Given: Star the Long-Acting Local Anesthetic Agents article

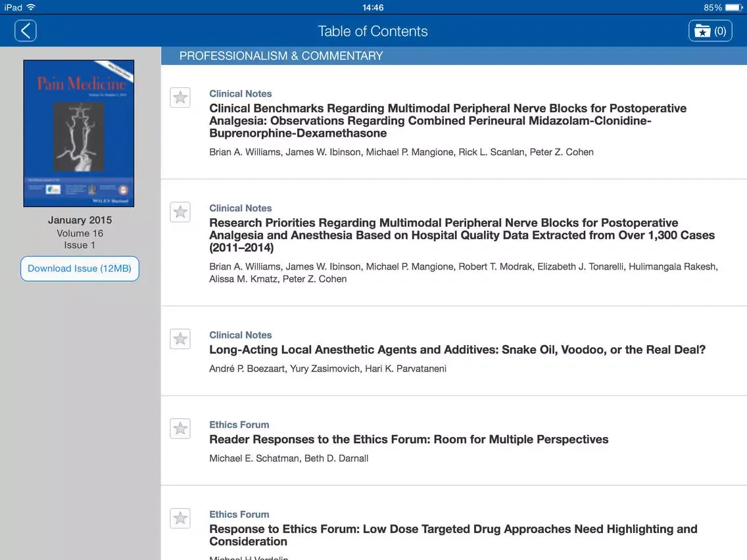Looking at the screenshot, I should pyautogui.click(x=180, y=338).
